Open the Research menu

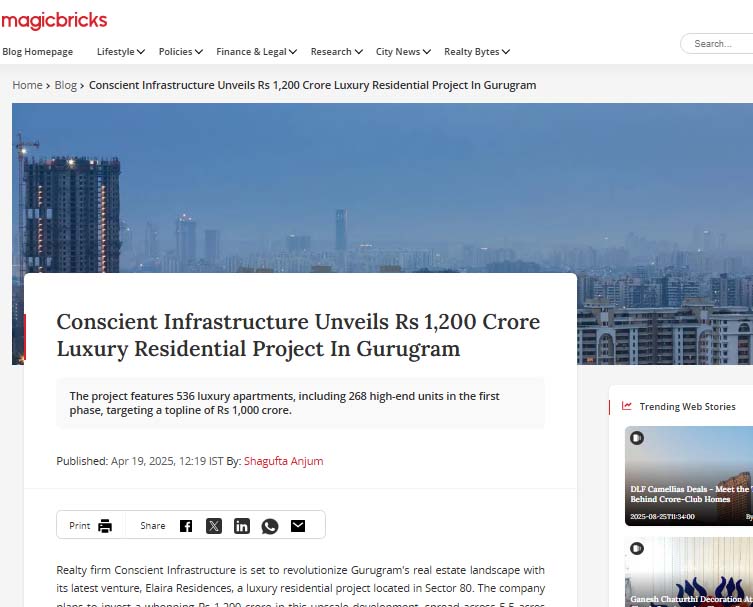pyautogui.click(x=336, y=52)
